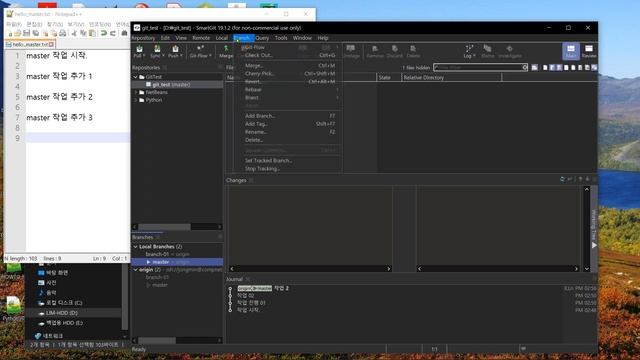Viewport: 640px width, 360px height.
Task: Click the Redo icon in Notepad++ toolbar
Action: coord(113,33)
